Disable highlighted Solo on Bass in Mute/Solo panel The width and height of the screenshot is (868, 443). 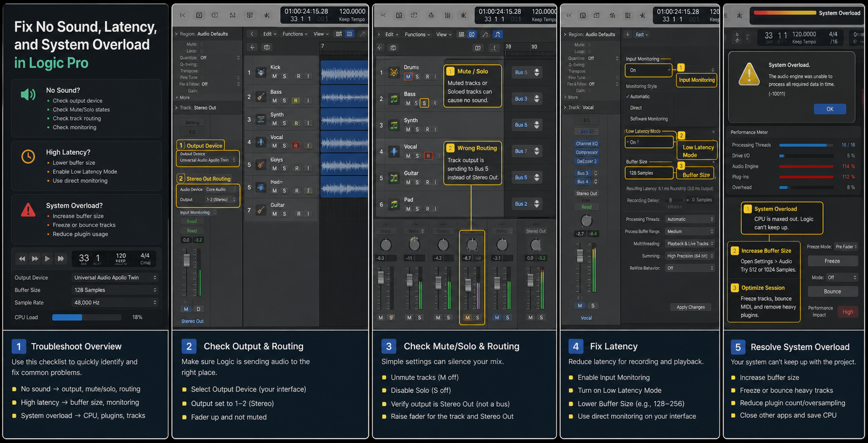424,103
